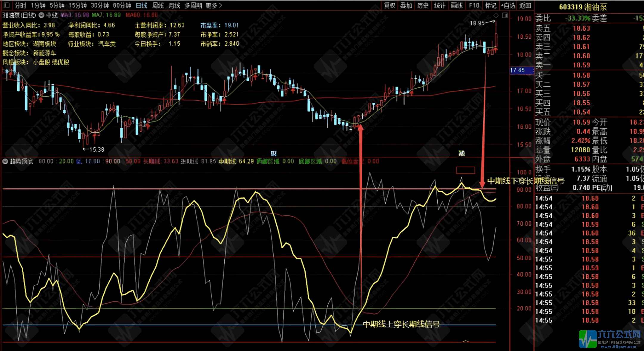
Task: Select the 30分钟 period tab
Action: coord(100,5)
